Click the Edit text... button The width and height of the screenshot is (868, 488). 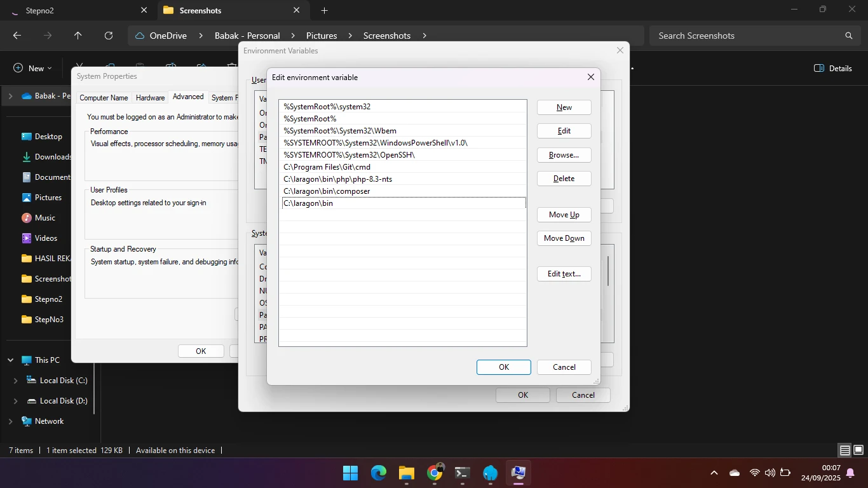564,274
